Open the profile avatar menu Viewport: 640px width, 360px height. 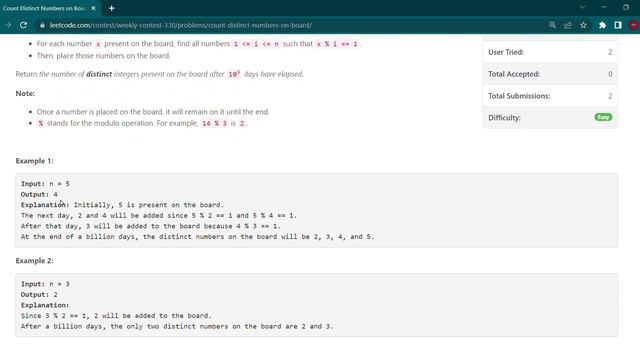pyautogui.click(x=633, y=25)
